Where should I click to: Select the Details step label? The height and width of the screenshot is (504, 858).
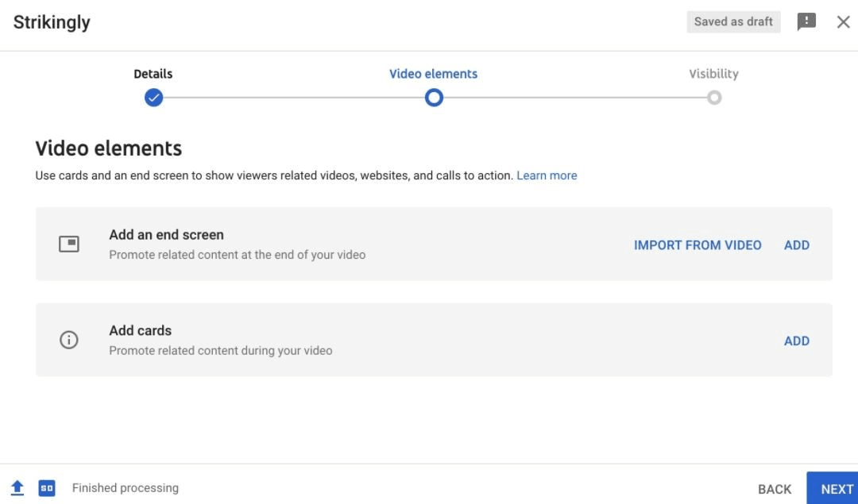[x=153, y=73]
